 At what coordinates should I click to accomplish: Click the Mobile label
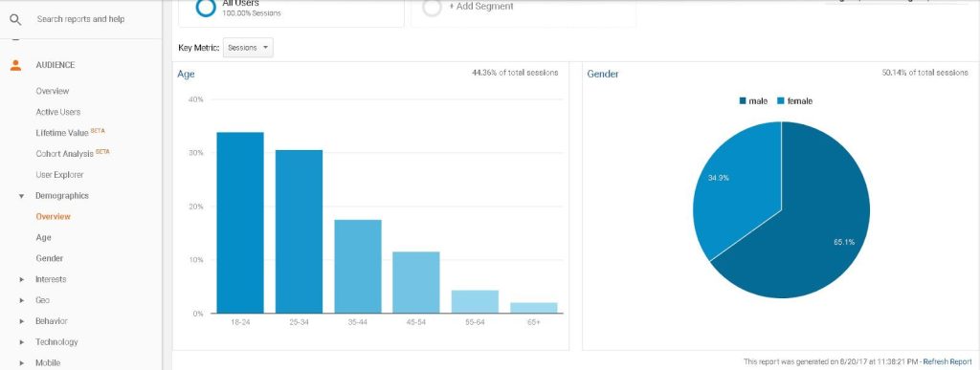pyautogui.click(x=48, y=363)
